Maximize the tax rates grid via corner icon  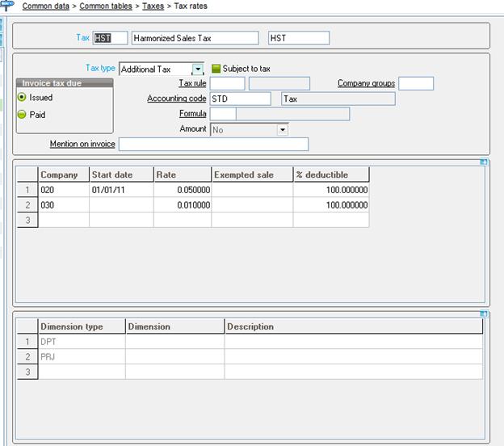coord(484,162)
